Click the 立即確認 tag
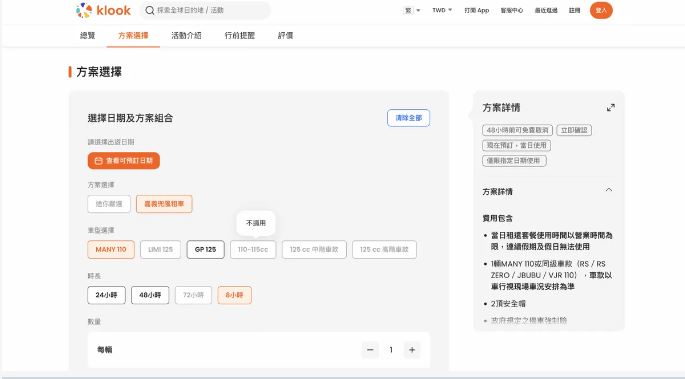The height and width of the screenshot is (379, 685). 574,130
